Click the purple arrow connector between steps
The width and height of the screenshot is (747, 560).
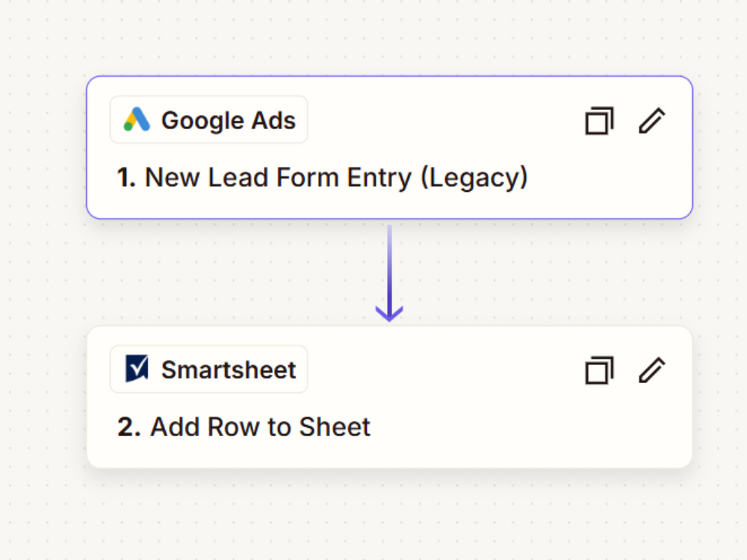click(x=389, y=273)
